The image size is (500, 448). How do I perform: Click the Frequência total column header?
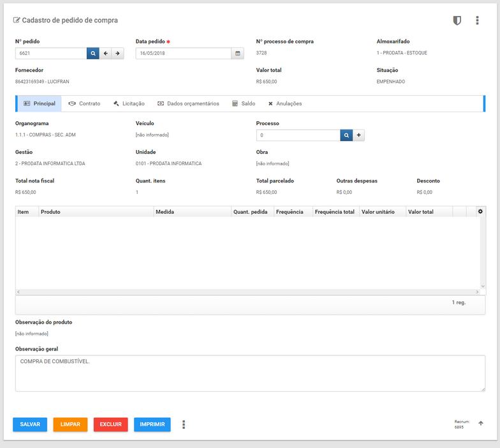tap(336, 212)
